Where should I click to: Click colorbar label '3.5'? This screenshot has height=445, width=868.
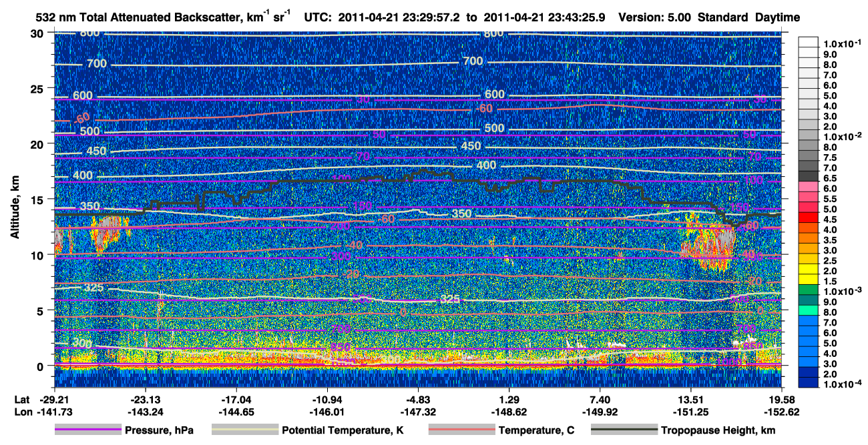tap(830, 240)
